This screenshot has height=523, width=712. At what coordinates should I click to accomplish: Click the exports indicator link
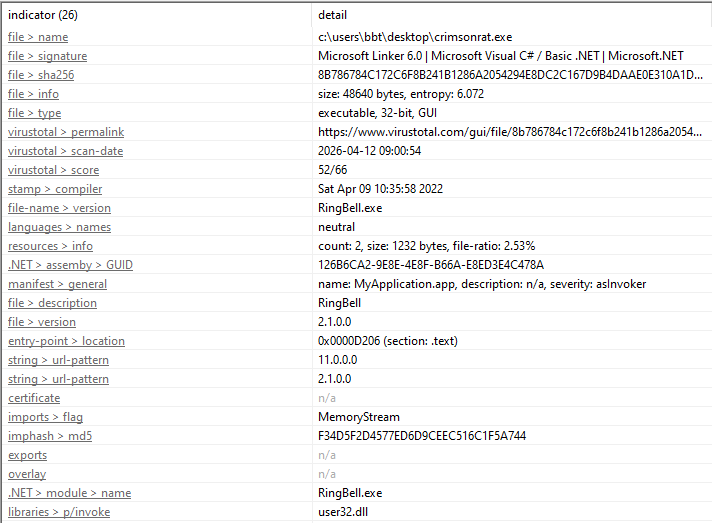[28, 455]
